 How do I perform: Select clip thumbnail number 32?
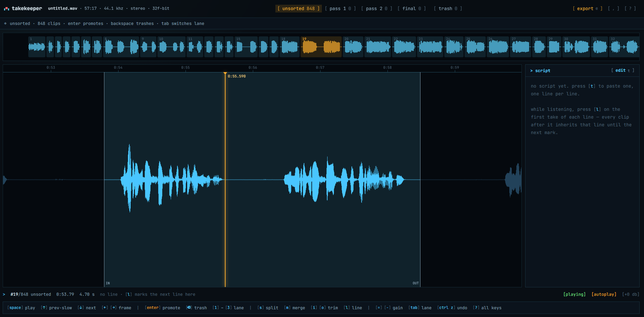[624, 47]
